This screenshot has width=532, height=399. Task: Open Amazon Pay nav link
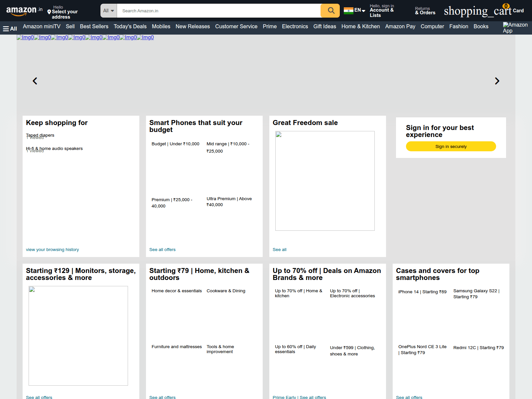400,27
